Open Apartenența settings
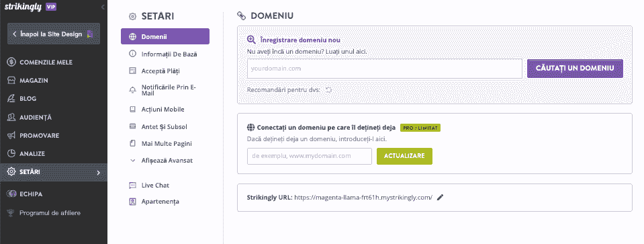This screenshot has height=244, width=644. click(x=160, y=202)
